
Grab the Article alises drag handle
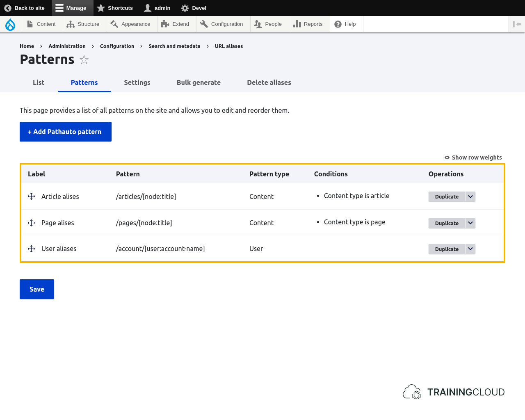32,196
